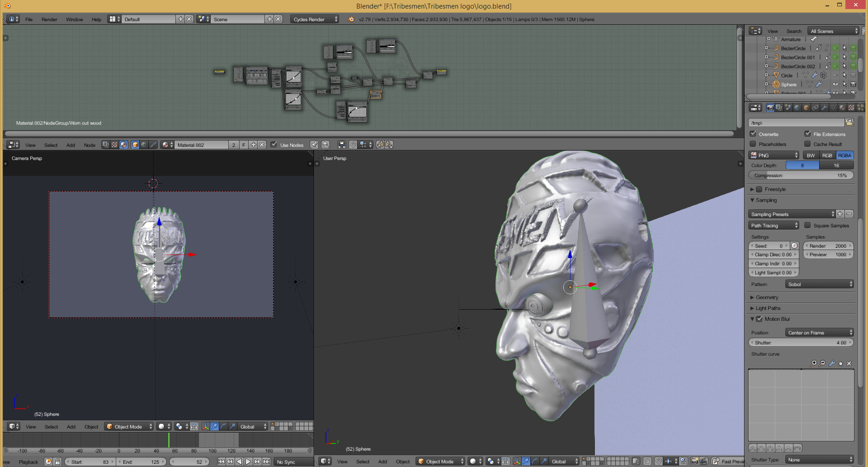
Task: Toggle timeline frame lock icon
Action: (57, 462)
